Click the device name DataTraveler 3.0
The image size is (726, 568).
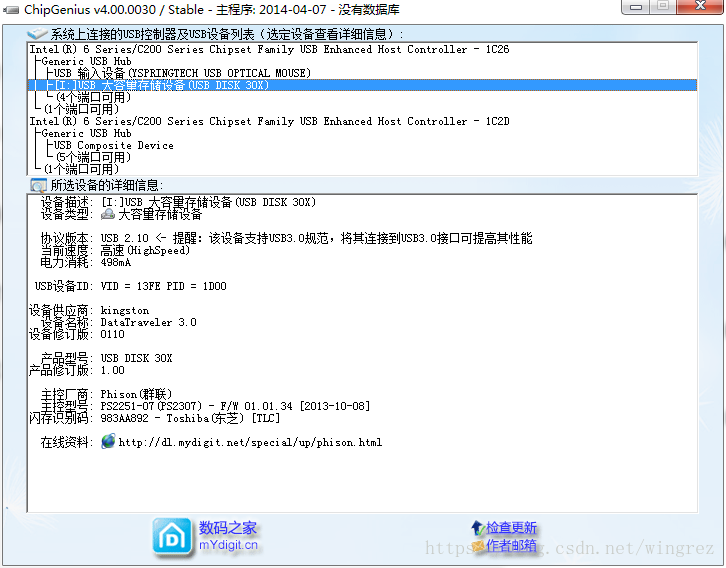[148, 322]
